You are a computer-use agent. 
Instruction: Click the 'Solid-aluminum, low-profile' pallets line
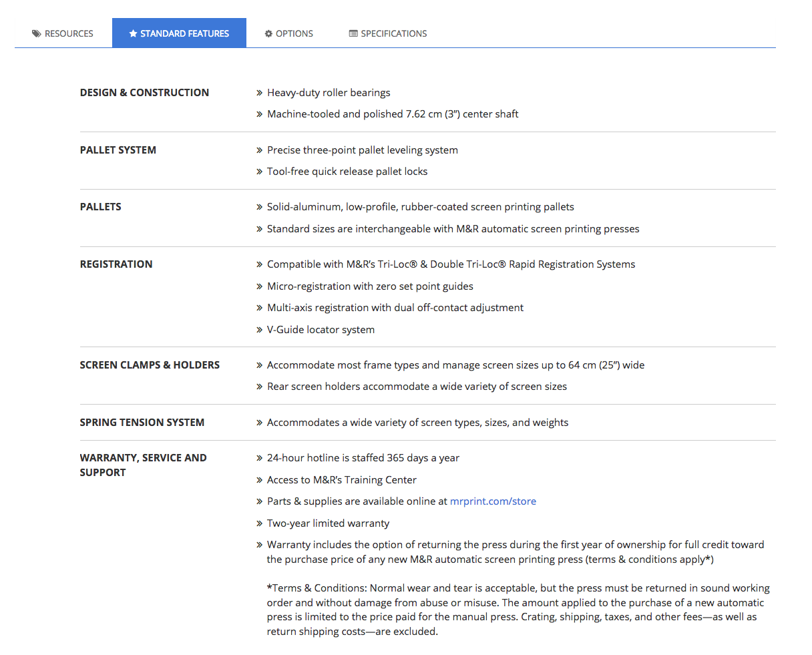[421, 207]
